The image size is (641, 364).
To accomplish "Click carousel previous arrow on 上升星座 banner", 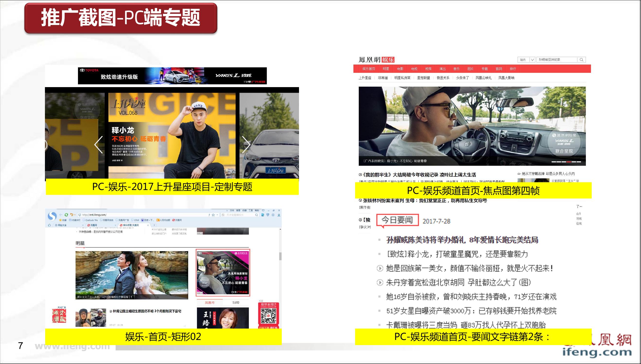I will coord(99,144).
